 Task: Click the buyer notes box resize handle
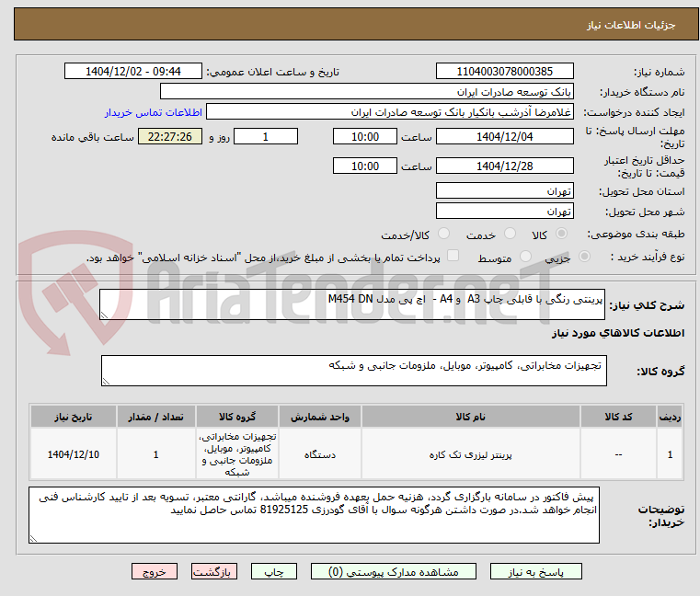[33, 538]
